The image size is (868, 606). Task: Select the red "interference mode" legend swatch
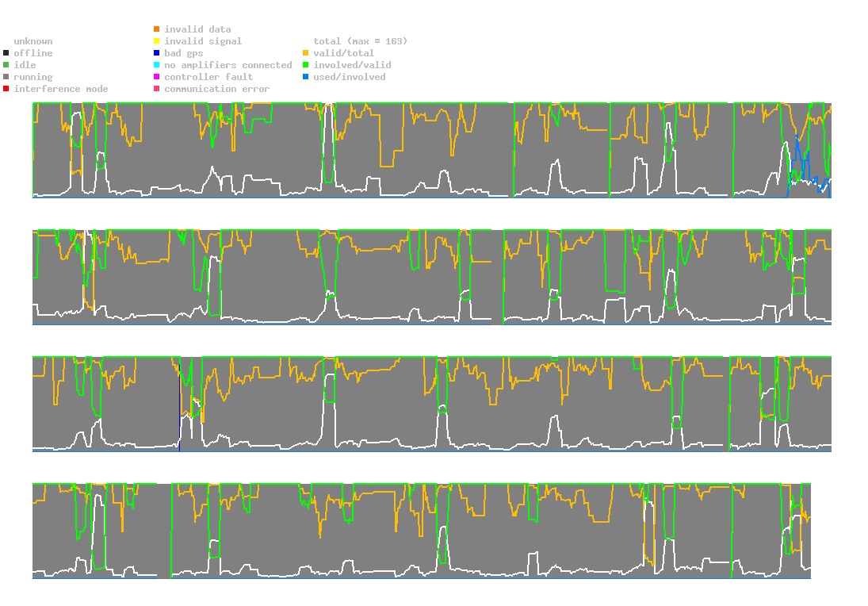pos(6,89)
